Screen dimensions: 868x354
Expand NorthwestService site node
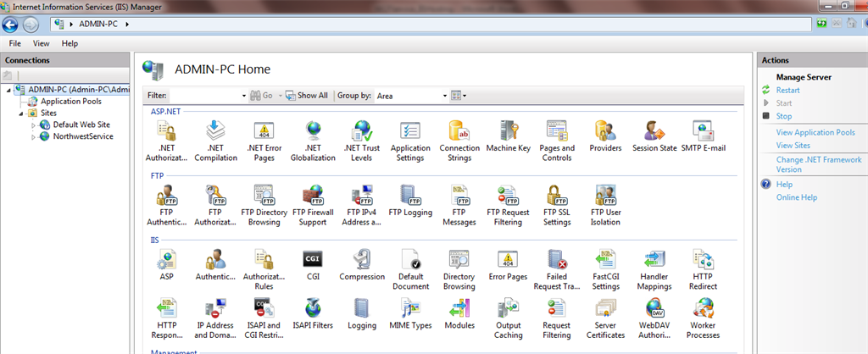[x=33, y=136]
